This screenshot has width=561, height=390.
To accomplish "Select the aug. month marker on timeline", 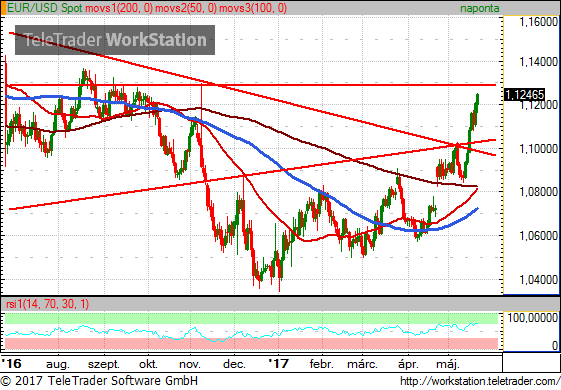I will coord(58,365).
